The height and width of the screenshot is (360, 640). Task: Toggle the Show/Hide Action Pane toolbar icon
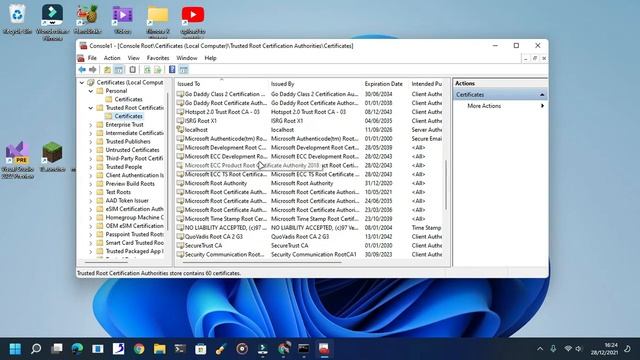pyautogui.click(x=184, y=70)
